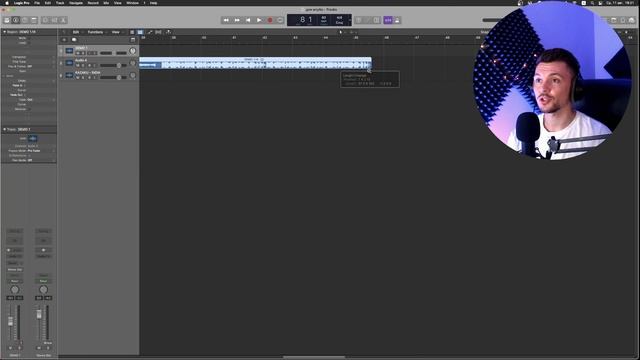Fast forward the transport
Screen dimensions: 640x360
[x=237, y=20]
